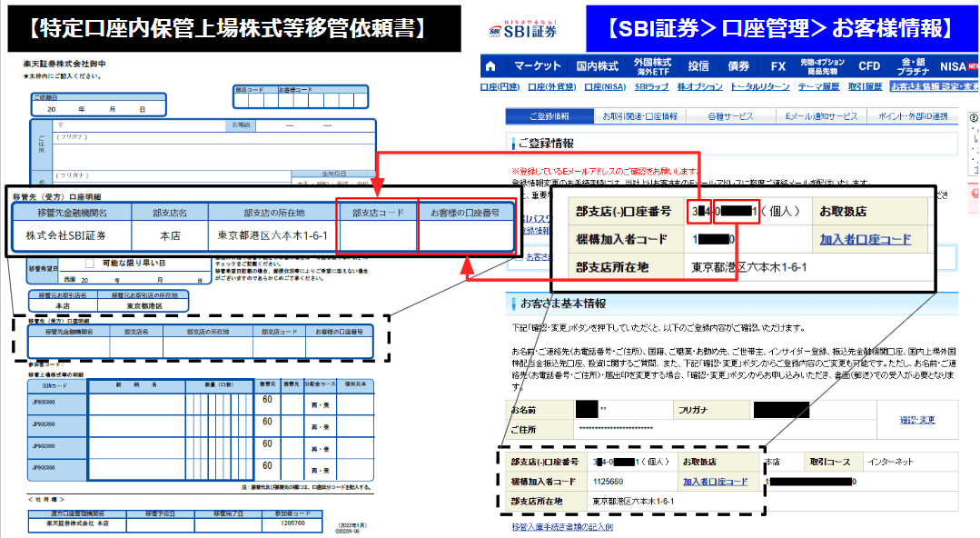Click the 確認・変更 link
980x538 pixels.
(x=917, y=420)
